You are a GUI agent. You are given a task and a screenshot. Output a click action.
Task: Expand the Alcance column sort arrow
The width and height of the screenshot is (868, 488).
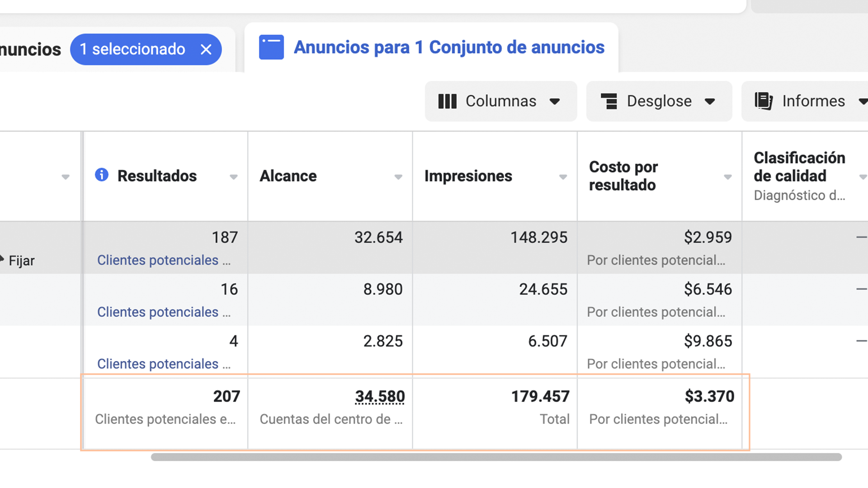[398, 177]
